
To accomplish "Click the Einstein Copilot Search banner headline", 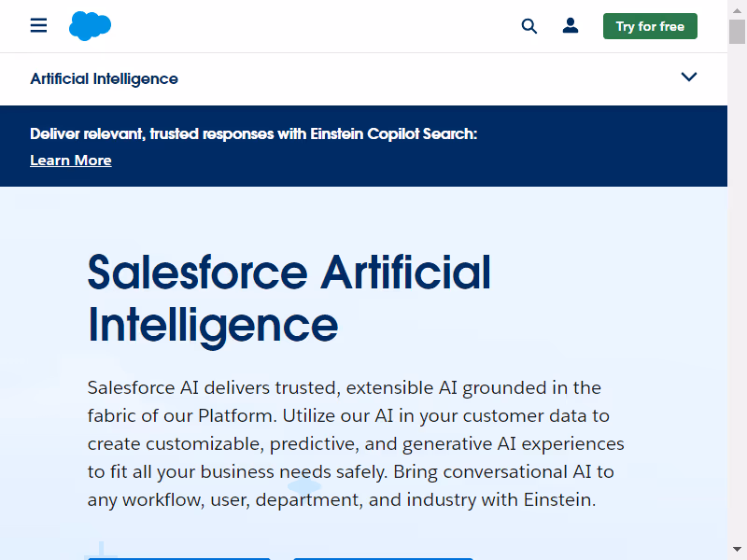I will point(254,133).
